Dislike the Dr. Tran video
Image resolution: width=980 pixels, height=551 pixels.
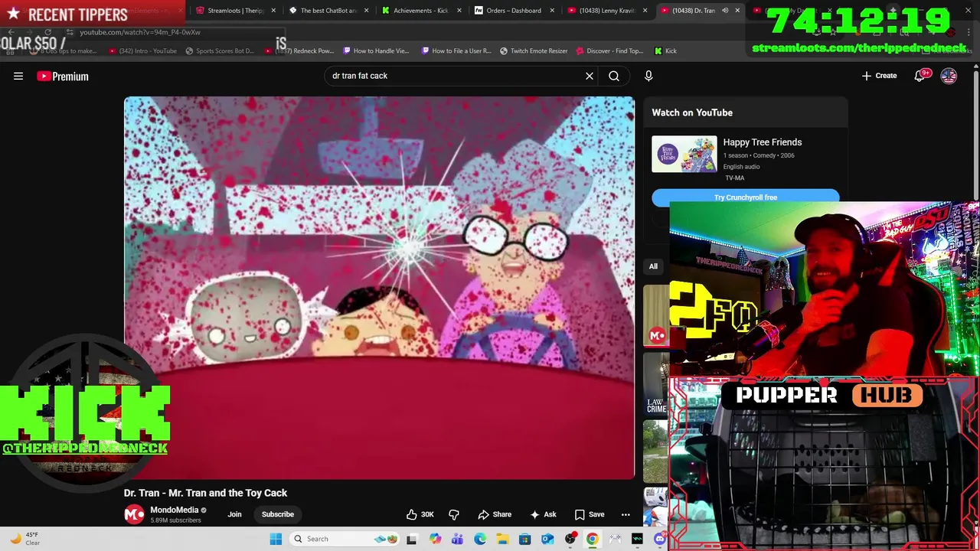click(x=453, y=514)
